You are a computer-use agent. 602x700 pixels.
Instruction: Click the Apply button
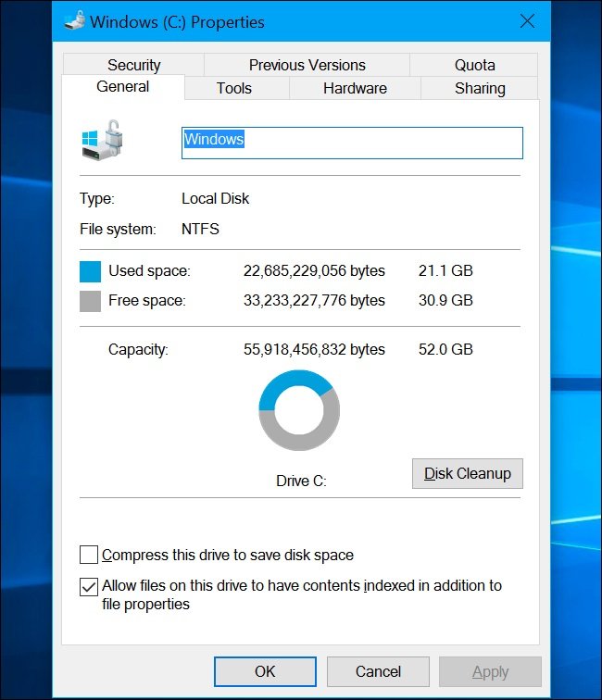click(490, 671)
